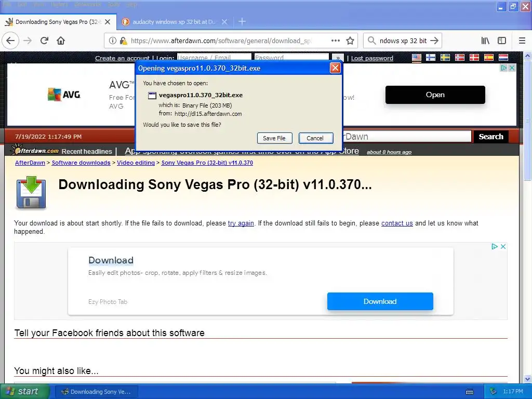Select the Dutch flag language icon
The height and width of the screenshot is (399, 532).
click(503, 58)
